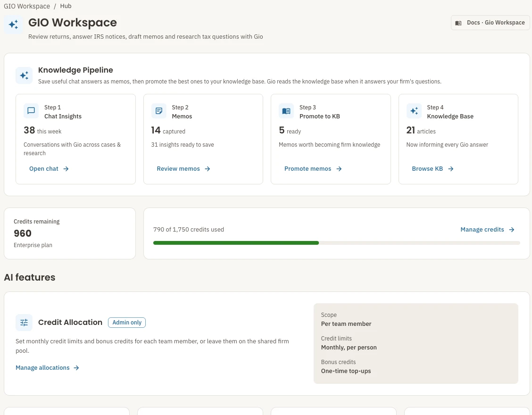The image size is (532, 415).
Task: Follow the Review memos link
Action: pyautogui.click(x=183, y=169)
